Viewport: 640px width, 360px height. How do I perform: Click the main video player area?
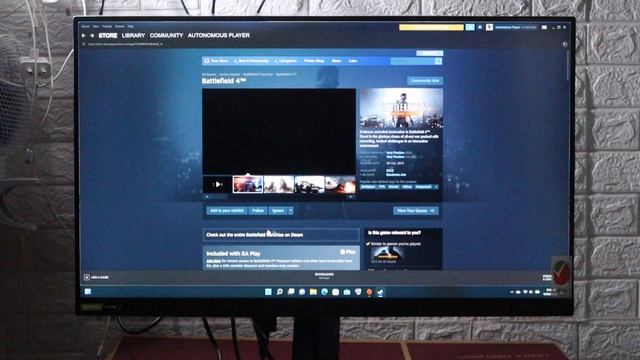279,132
